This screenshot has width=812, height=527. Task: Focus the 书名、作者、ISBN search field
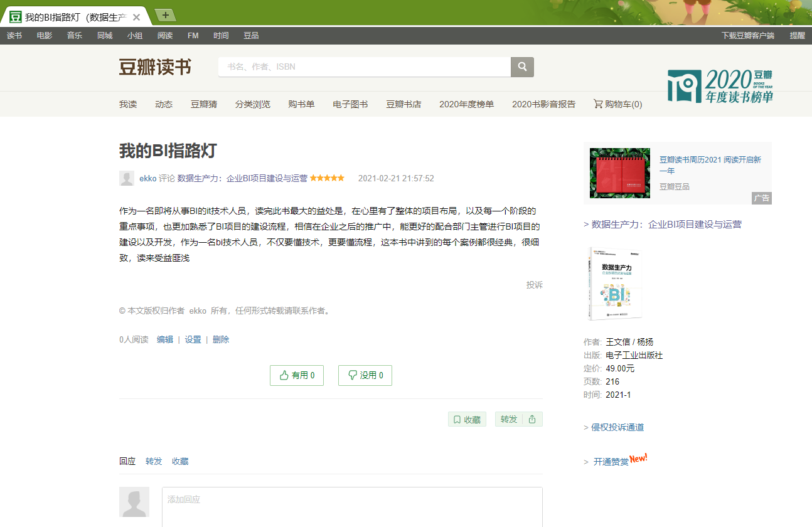365,67
